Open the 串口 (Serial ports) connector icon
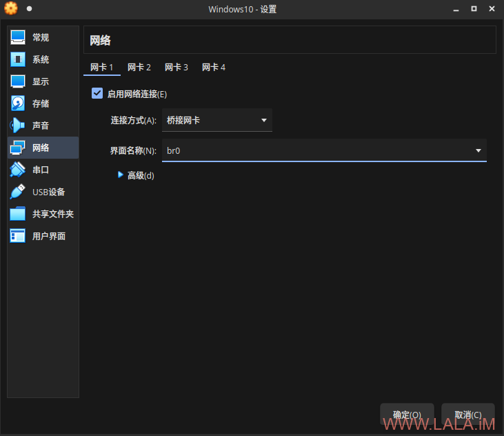The width and height of the screenshot is (504, 436). [x=18, y=170]
